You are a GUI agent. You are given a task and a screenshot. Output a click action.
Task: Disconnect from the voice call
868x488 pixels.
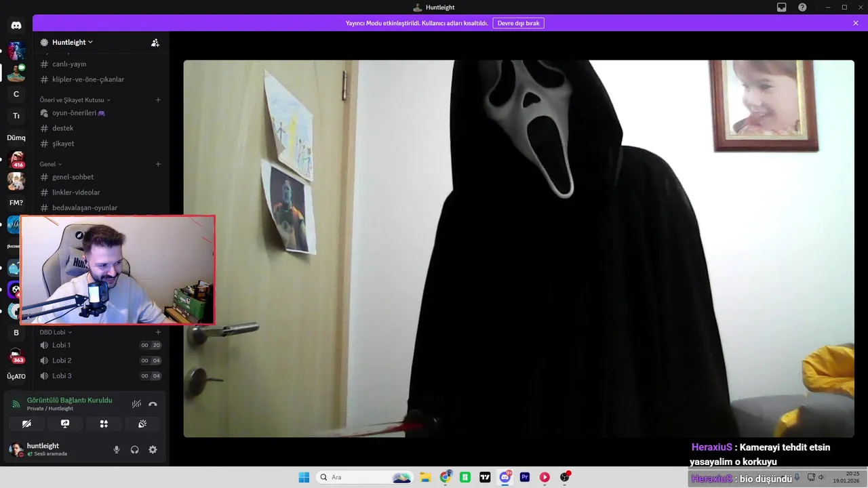[153, 404]
